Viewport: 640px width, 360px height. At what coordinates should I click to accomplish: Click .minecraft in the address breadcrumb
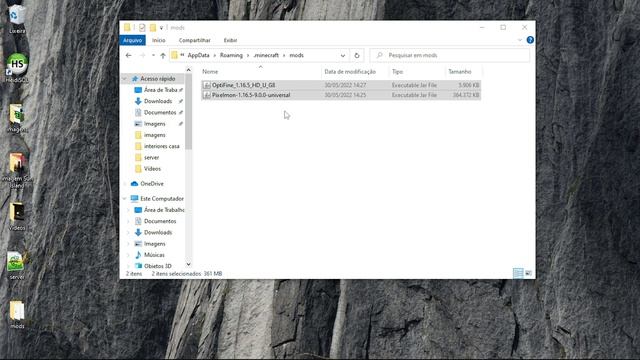tap(266, 55)
